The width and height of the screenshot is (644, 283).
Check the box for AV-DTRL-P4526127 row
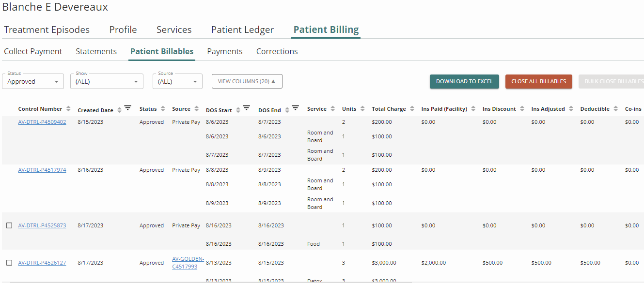pos(9,263)
